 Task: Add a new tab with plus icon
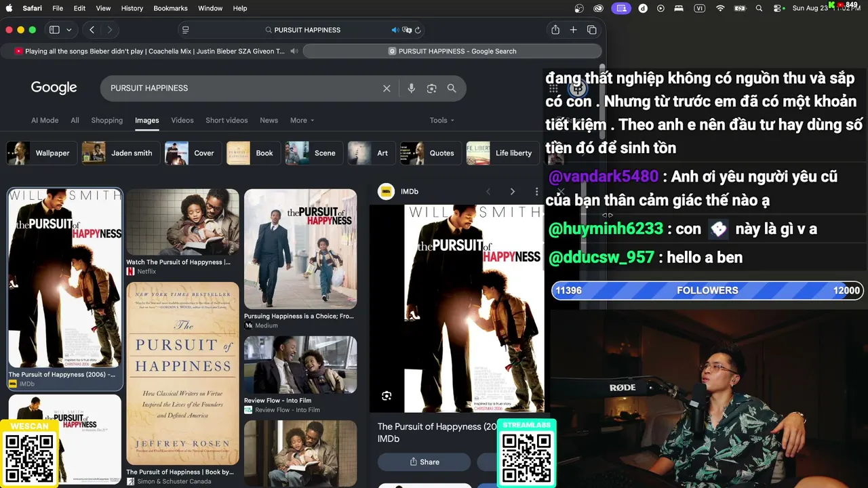(573, 30)
